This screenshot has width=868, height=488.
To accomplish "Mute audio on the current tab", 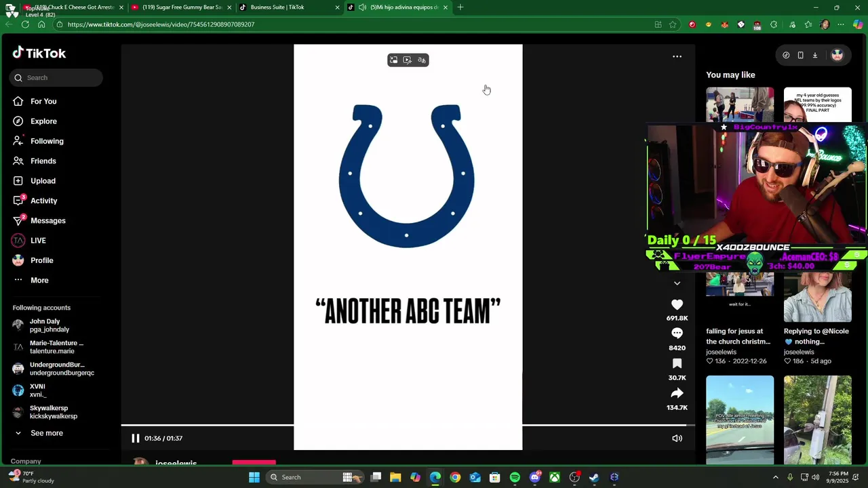I will tap(363, 7).
